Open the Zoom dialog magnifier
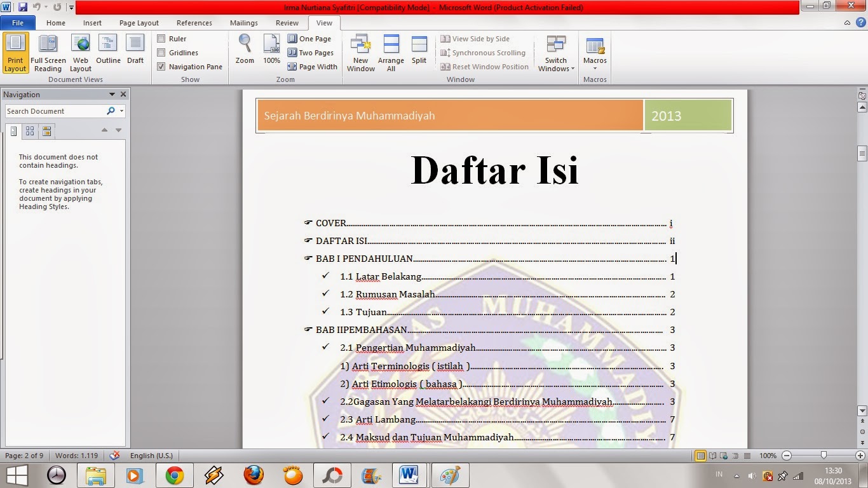The width and height of the screenshot is (868, 488). pos(245,50)
